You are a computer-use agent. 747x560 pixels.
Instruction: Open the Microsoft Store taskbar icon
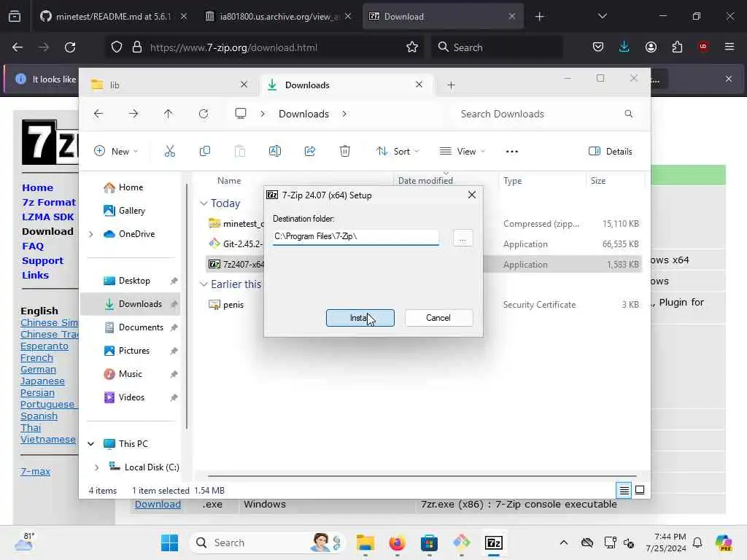point(429,542)
